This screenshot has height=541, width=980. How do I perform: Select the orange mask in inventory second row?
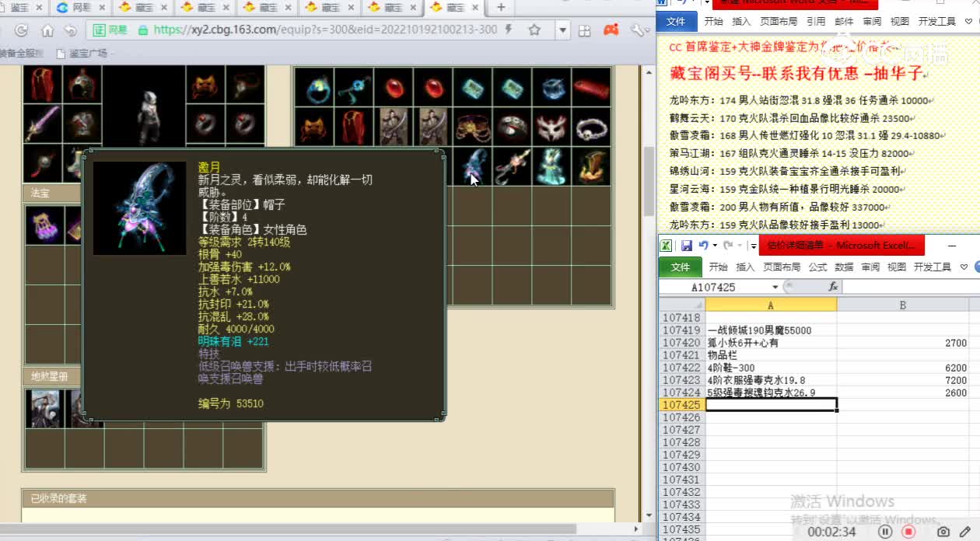314,127
